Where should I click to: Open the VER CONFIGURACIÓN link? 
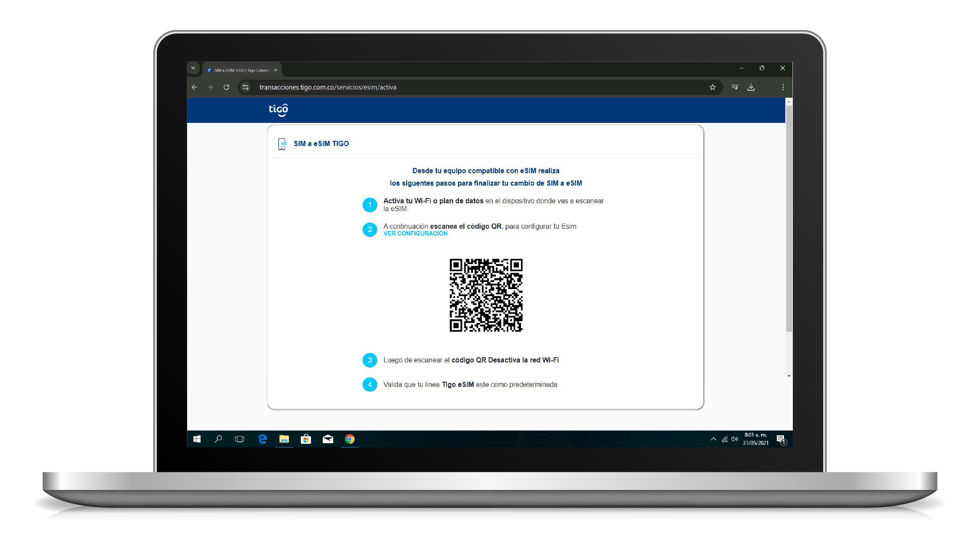(x=416, y=233)
